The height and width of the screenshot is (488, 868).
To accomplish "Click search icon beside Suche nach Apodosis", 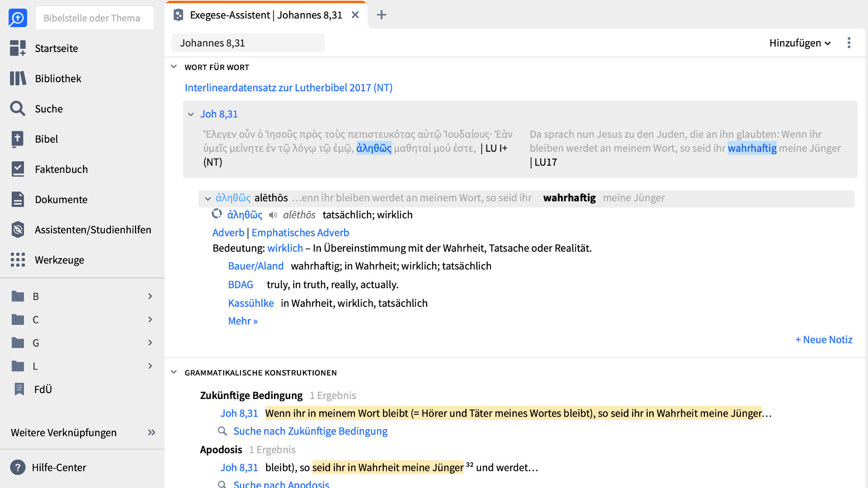I will pyautogui.click(x=222, y=484).
